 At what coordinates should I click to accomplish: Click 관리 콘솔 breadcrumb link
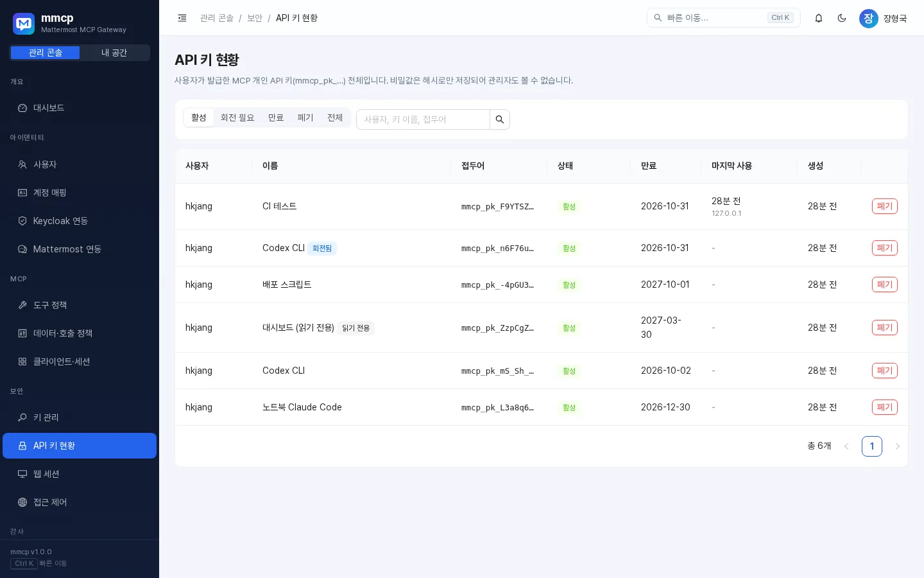coord(217,18)
